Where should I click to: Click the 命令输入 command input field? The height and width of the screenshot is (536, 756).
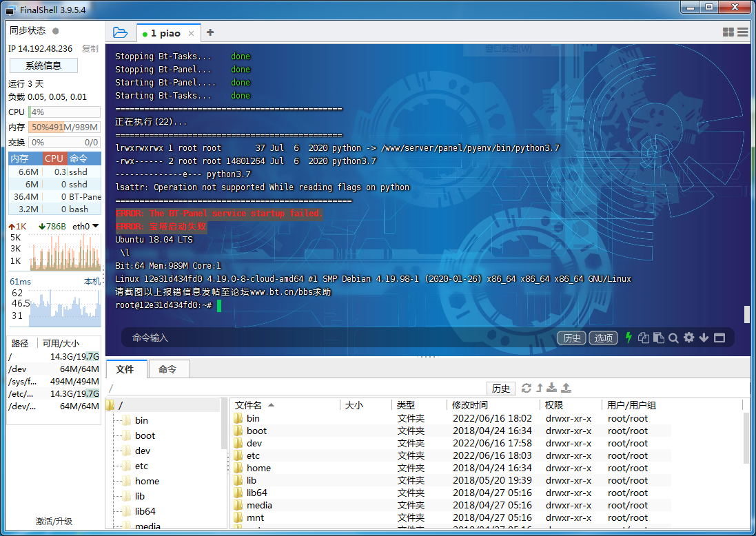(338, 338)
